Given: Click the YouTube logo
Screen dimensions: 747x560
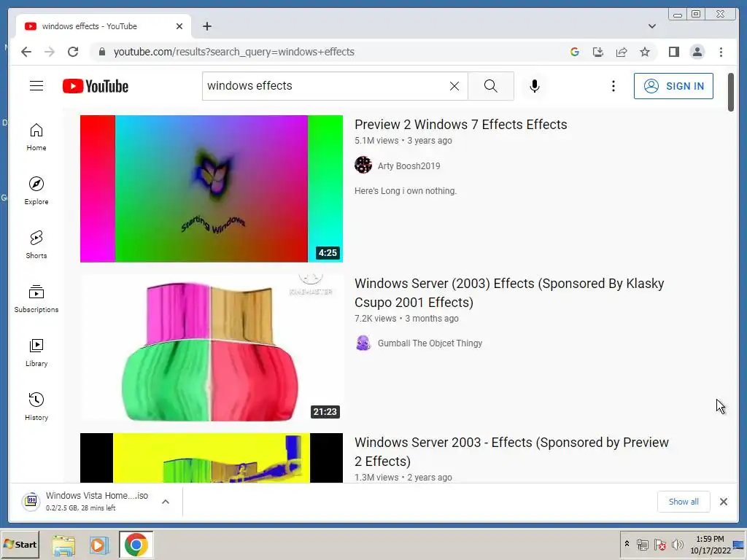Looking at the screenshot, I should [96, 86].
